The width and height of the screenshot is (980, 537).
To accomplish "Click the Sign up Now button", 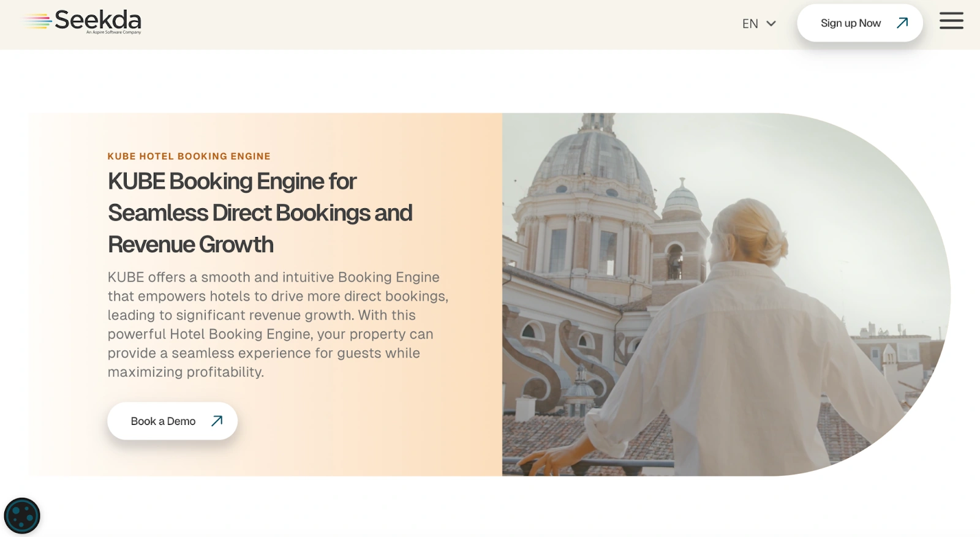I will pyautogui.click(x=859, y=23).
